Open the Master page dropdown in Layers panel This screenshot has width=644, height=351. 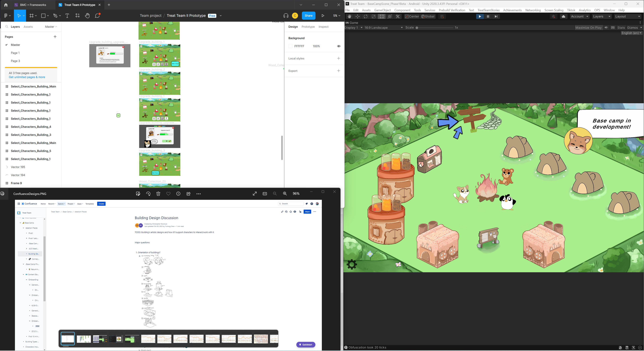coord(51,27)
